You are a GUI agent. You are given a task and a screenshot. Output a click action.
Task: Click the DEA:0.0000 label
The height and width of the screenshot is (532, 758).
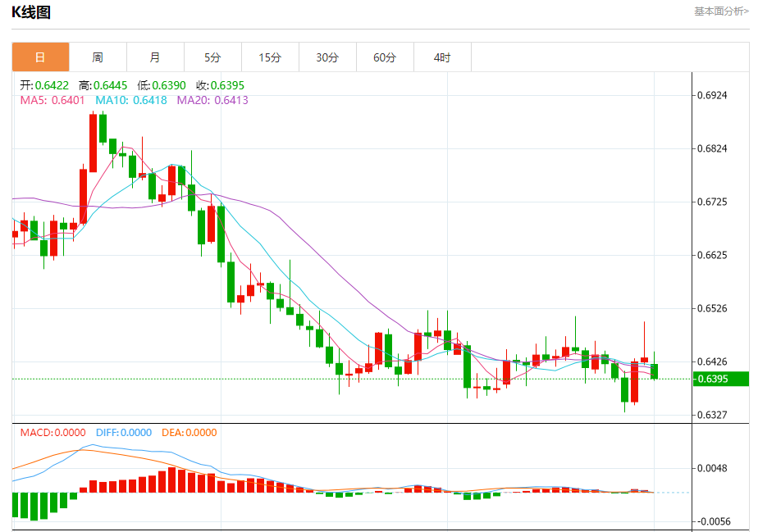[x=189, y=433]
